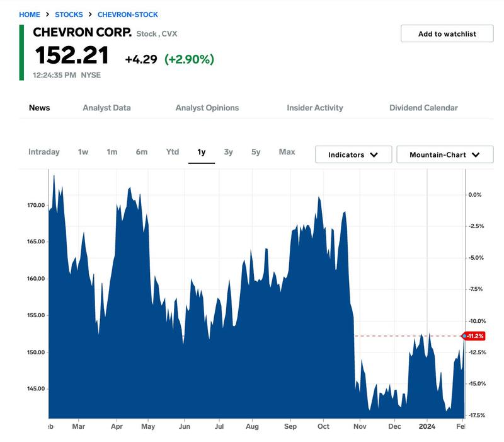The width and height of the screenshot is (504, 442).
Task: Open the Analyst Opinions tab
Action: click(x=207, y=108)
